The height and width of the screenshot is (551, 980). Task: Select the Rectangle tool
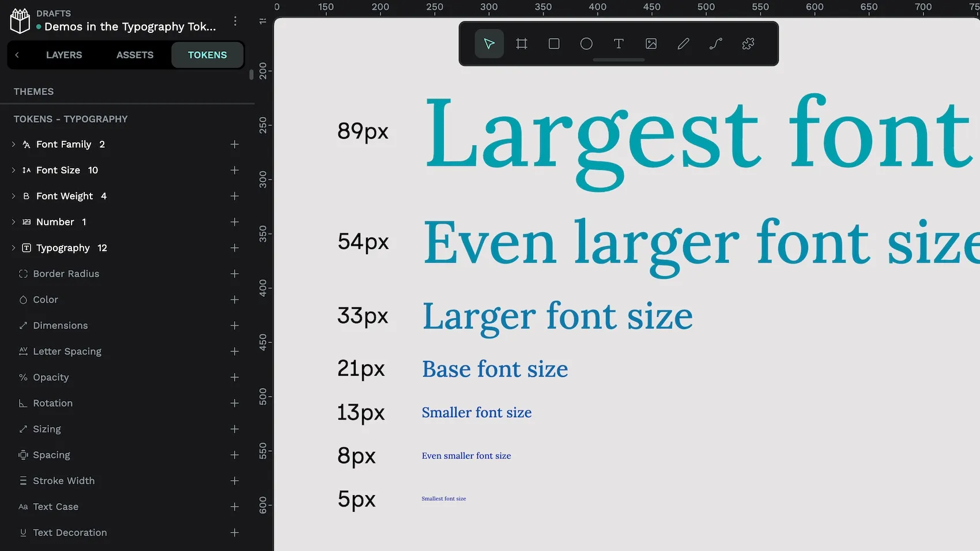click(x=553, y=43)
